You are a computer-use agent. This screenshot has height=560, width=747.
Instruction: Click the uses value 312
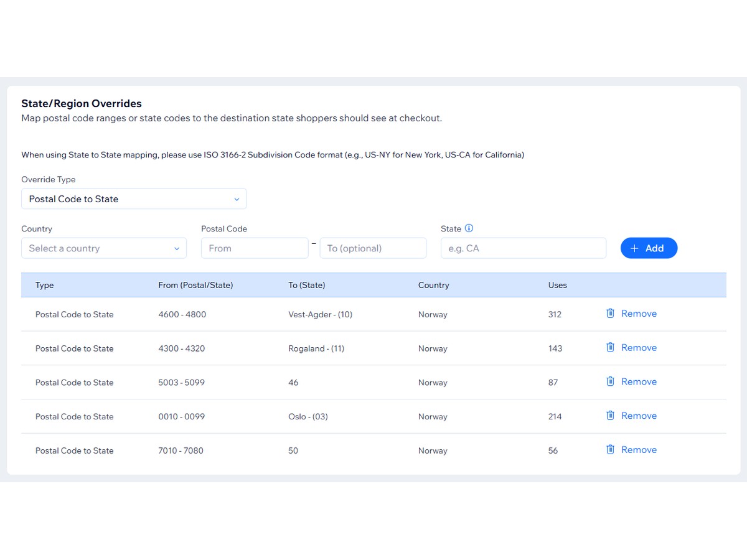tap(555, 314)
